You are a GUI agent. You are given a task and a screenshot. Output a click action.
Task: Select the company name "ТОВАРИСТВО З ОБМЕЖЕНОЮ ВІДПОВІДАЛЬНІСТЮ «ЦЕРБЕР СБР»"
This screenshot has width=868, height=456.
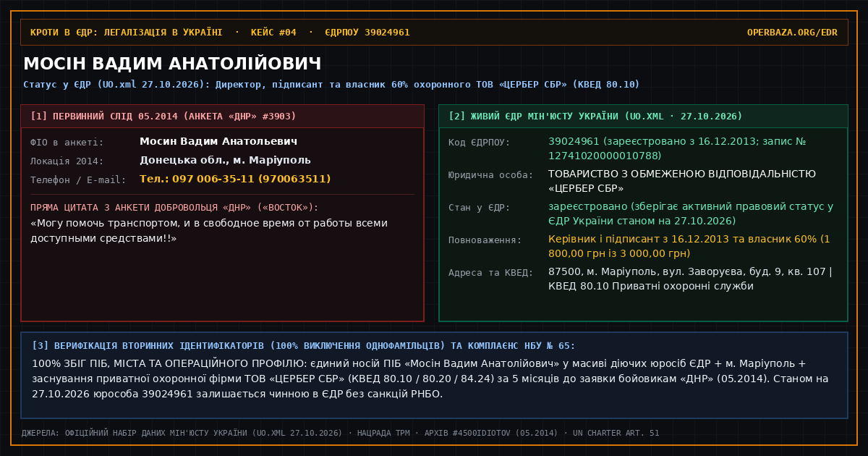click(x=682, y=181)
